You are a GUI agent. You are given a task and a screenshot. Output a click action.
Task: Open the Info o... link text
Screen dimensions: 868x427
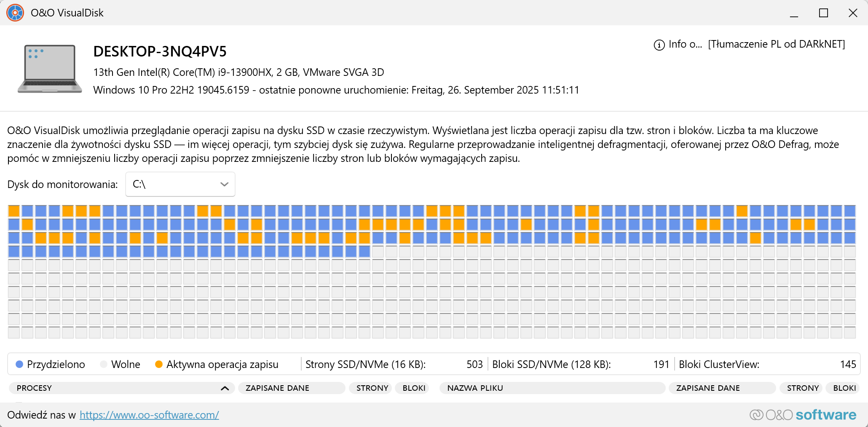(685, 44)
